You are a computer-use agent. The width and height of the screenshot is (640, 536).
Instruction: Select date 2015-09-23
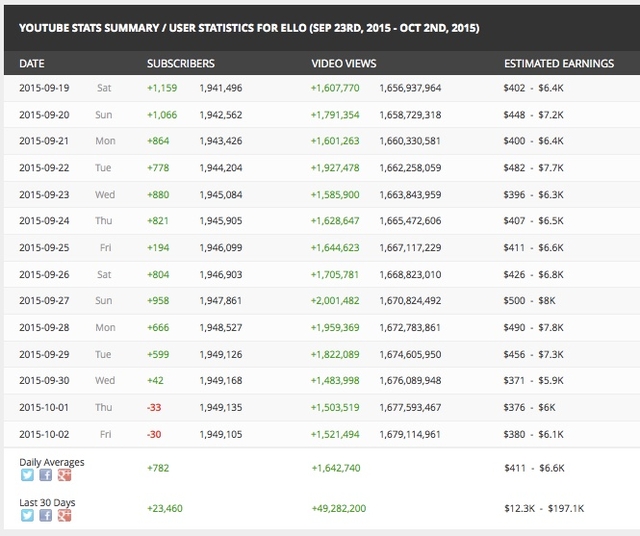click(x=44, y=194)
